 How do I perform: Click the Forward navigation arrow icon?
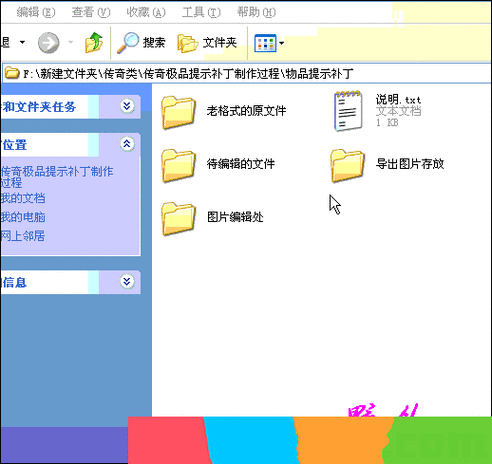(49, 42)
